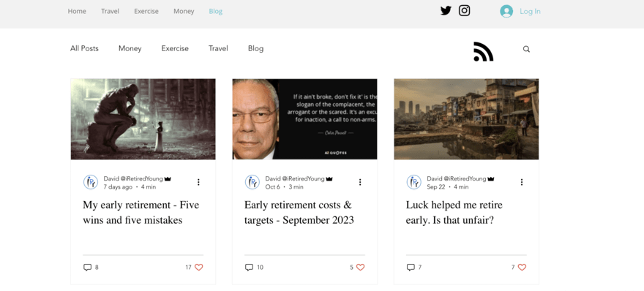Click author avatar on Five wins post
Image resolution: width=644 pixels, height=291 pixels.
point(90,182)
